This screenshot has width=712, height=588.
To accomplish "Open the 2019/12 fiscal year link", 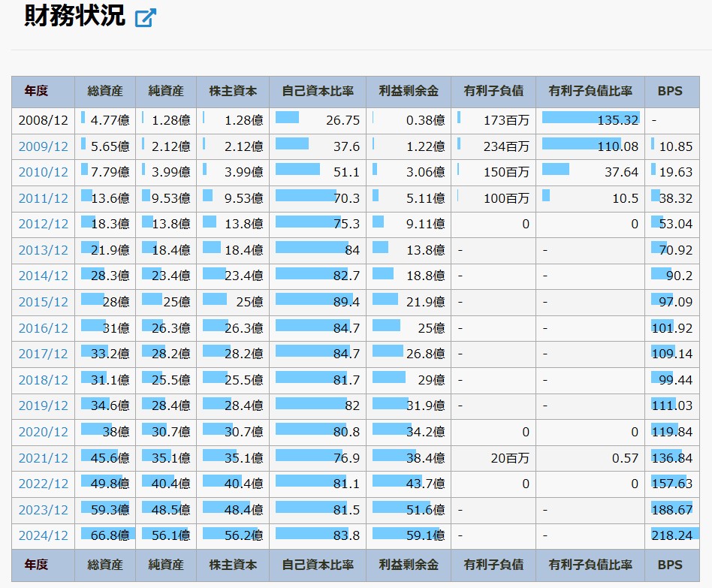I will [43, 406].
